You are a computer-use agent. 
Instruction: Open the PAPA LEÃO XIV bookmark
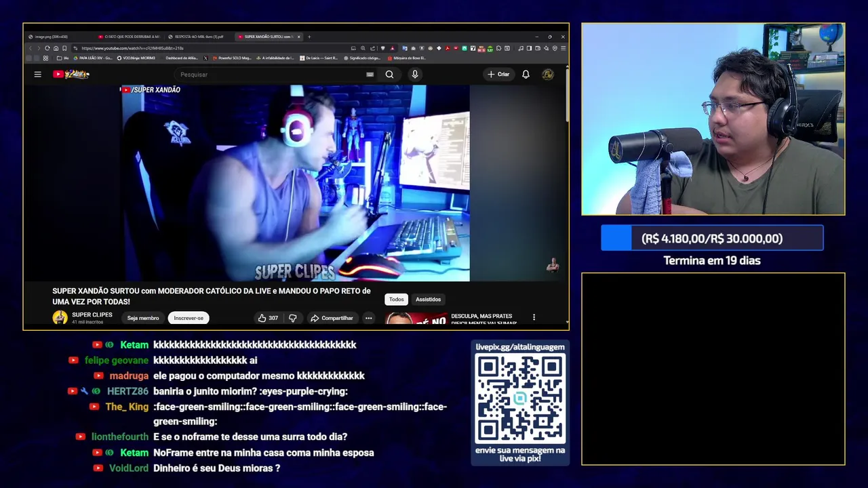pos(92,58)
